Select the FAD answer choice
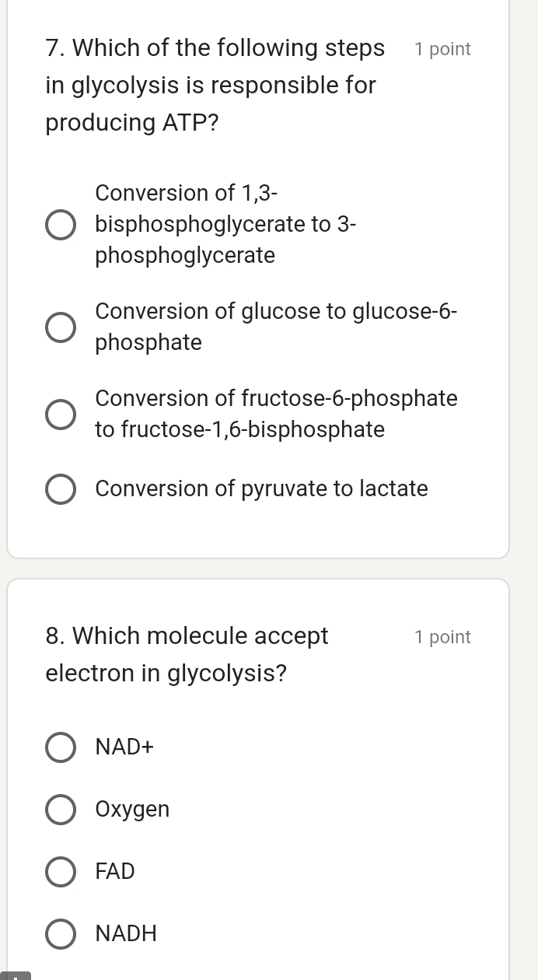This screenshot has height=980, width=538. [x=61, y=871]
